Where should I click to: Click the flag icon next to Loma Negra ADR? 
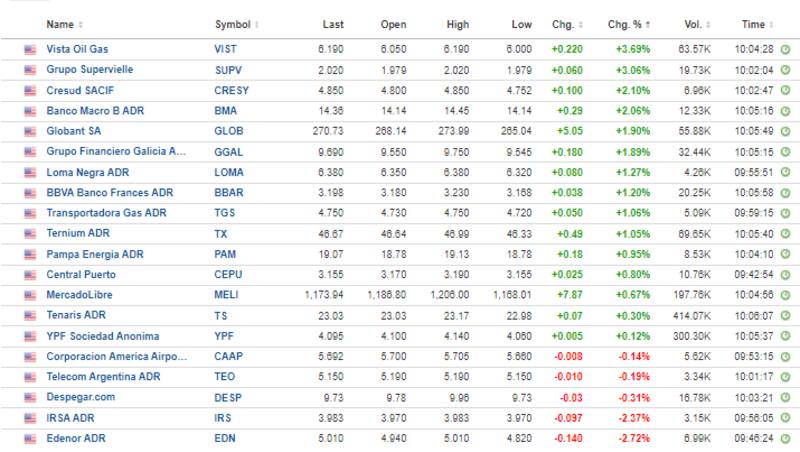(29, 171)
